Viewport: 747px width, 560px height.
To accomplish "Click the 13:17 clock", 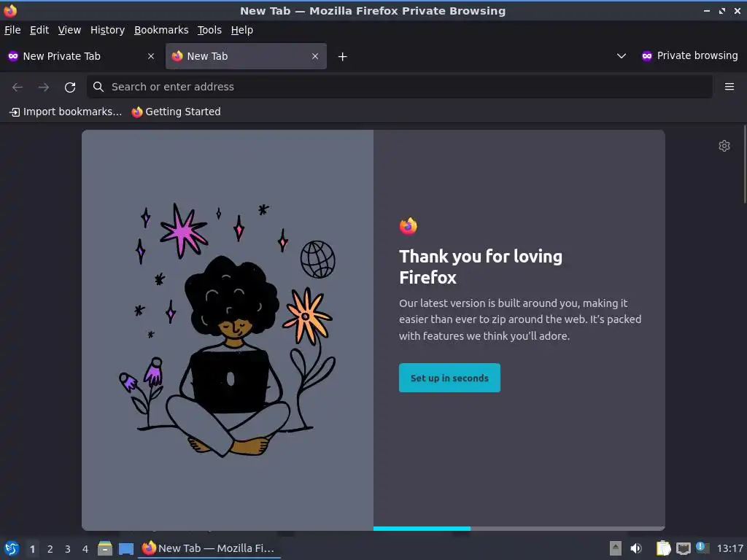I will coord(729,548).
